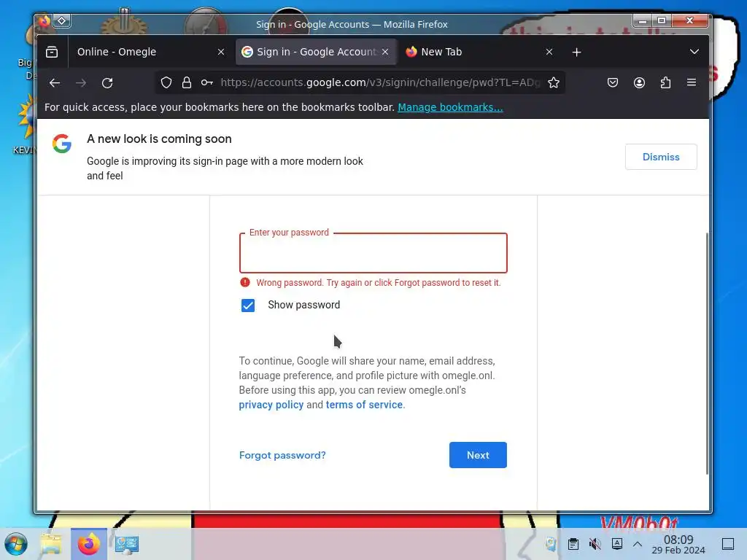Screen dimensions: 747x560
Task: Open the file manager taskbar icon
Action: point(51,544)
